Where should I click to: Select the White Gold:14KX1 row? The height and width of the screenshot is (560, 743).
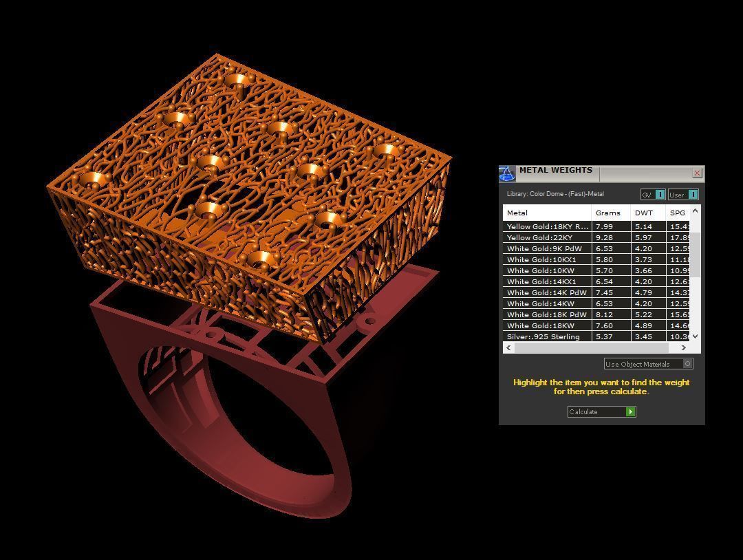[x=596, y=281]
